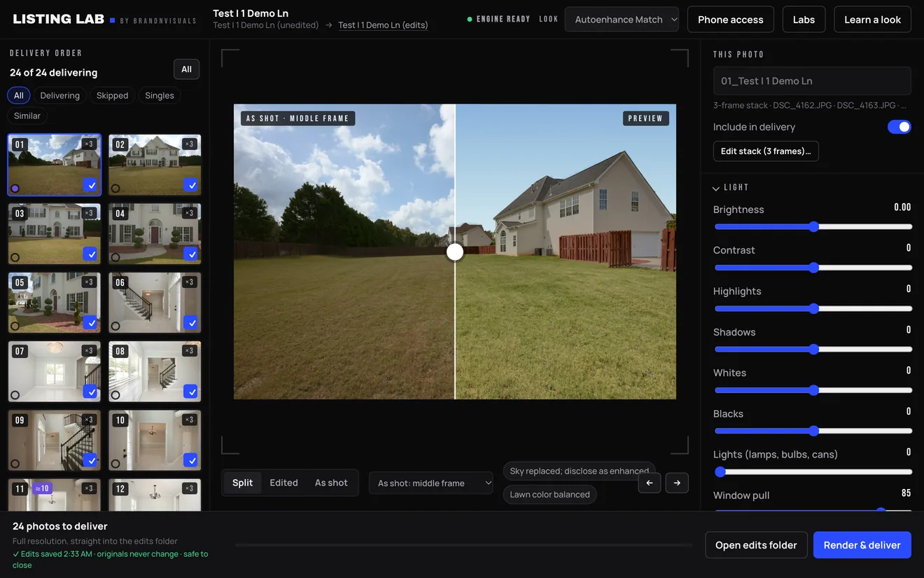Viewport: 924px width, 578px height.
Task: Open Edit stack (3 frames) dialog
Action: click(766, 151)
